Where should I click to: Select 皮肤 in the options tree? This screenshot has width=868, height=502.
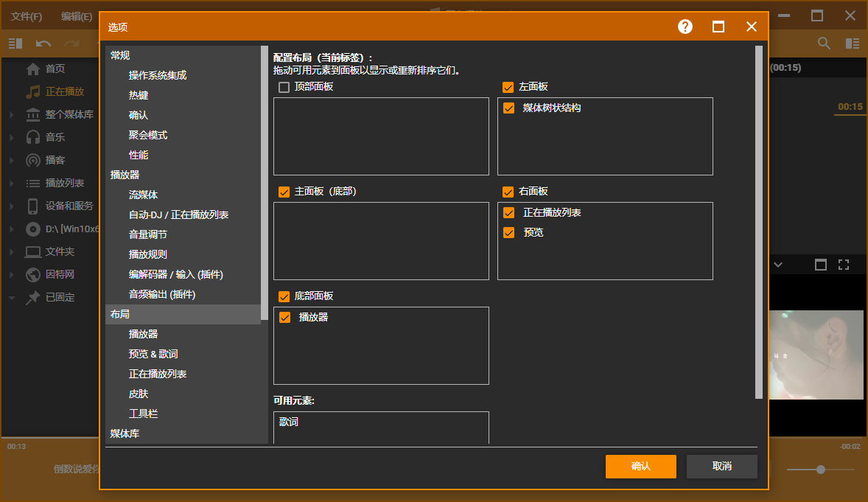click(x=139, y=394)
